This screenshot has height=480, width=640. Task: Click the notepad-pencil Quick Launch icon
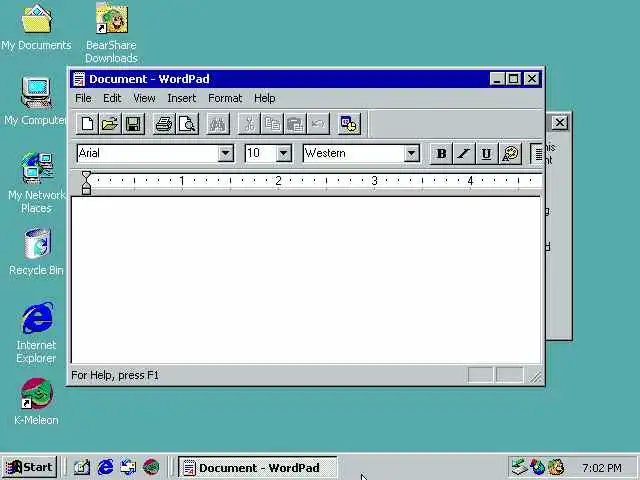(x=82, y=467)
